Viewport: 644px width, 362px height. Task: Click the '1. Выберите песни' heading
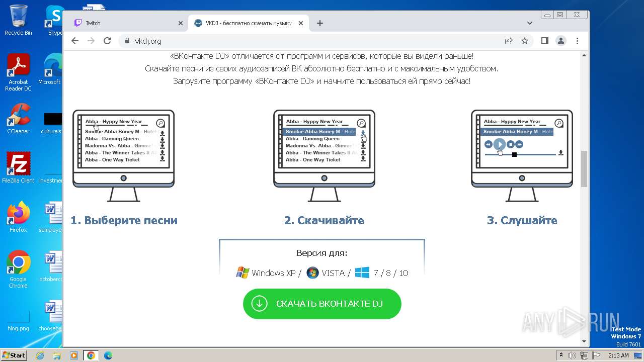coord(124,220)
